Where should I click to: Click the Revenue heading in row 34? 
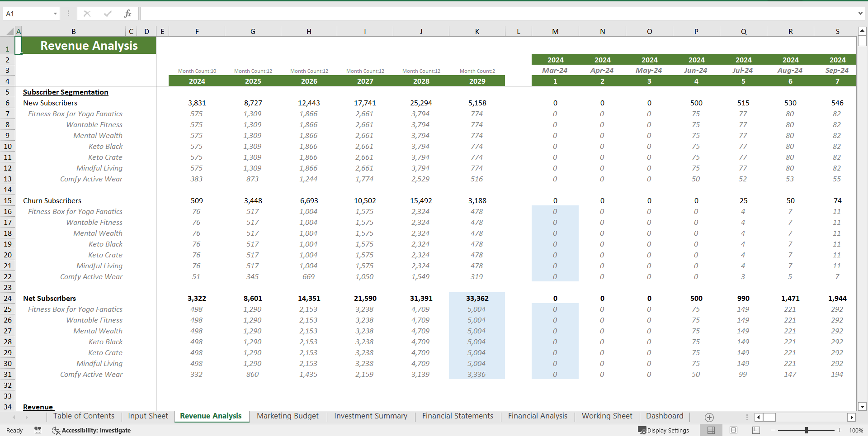[x=38, y=407]
